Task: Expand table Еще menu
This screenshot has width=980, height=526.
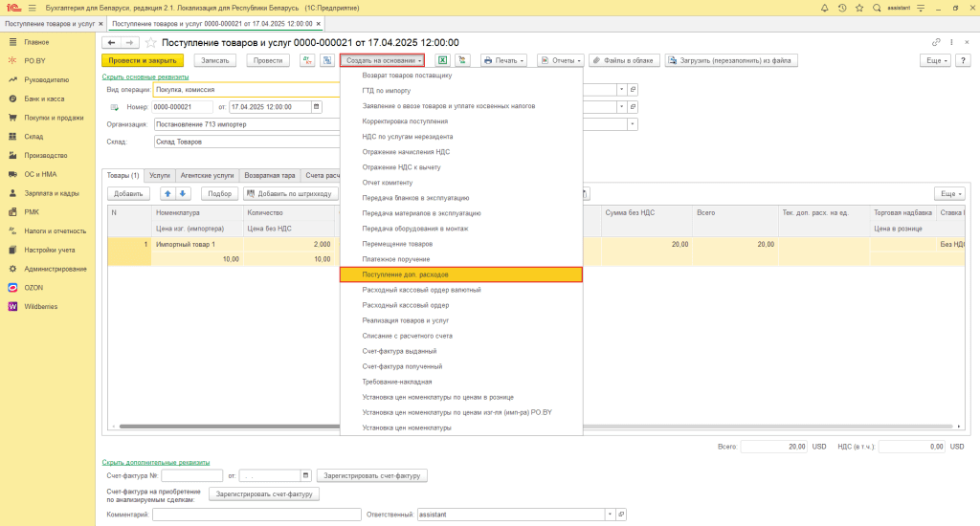Action: (949, 193)
